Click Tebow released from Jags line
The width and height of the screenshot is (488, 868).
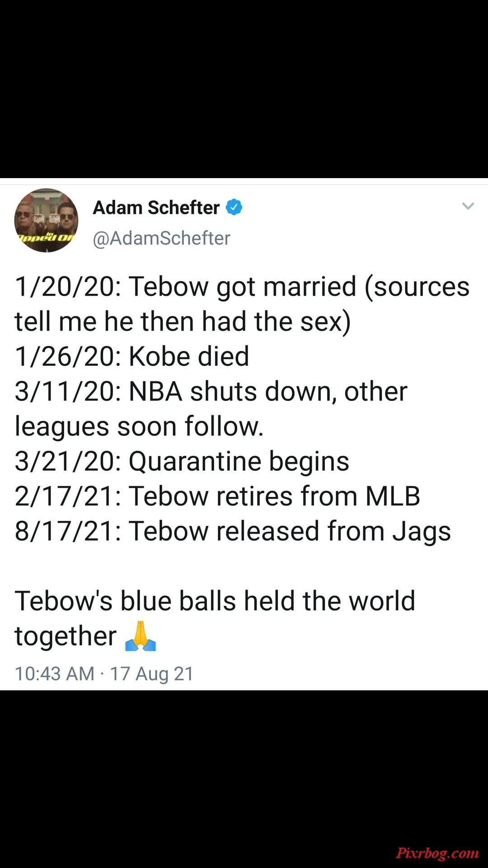point(233,531)
